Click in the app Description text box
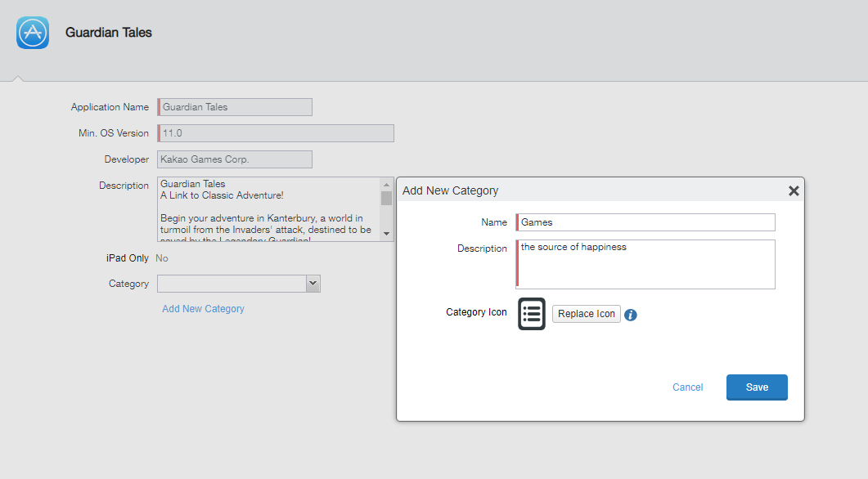868x479 pixels. click(268, 209)
